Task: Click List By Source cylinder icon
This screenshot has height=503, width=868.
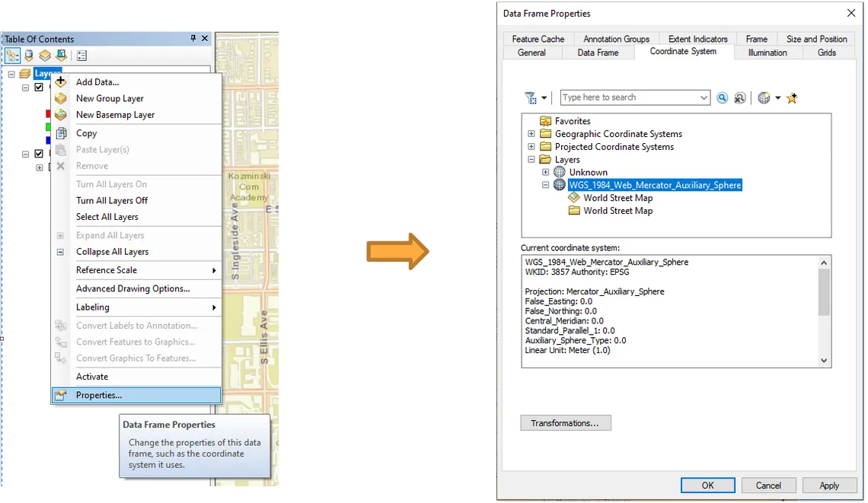Action: pos(29,56)
